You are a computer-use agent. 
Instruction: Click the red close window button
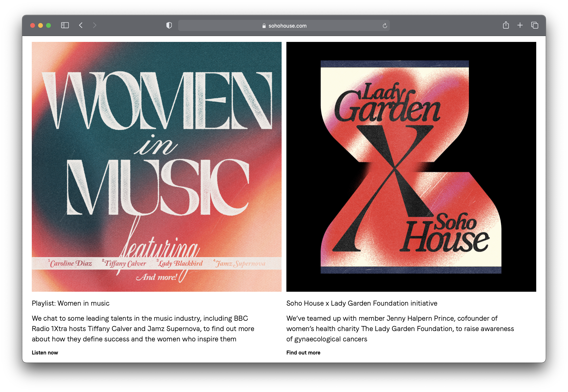[32, 26]
